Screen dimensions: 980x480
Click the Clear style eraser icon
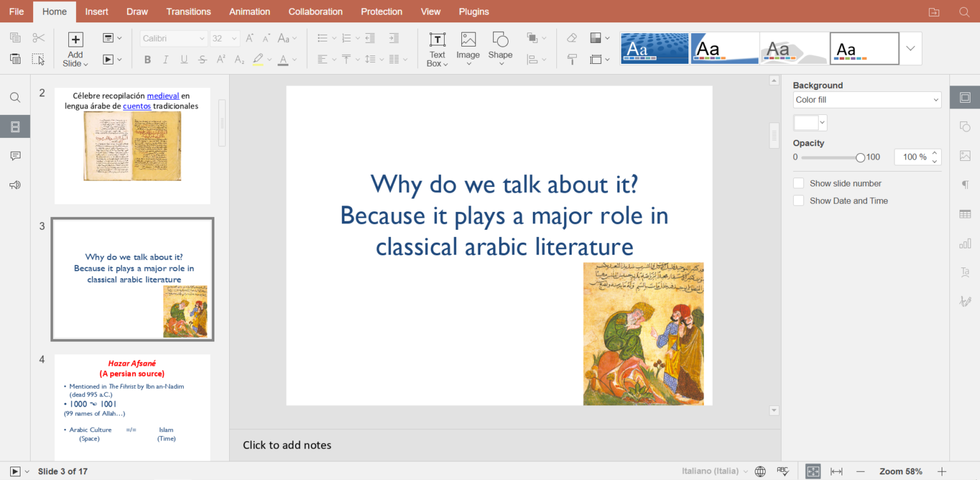572,38
